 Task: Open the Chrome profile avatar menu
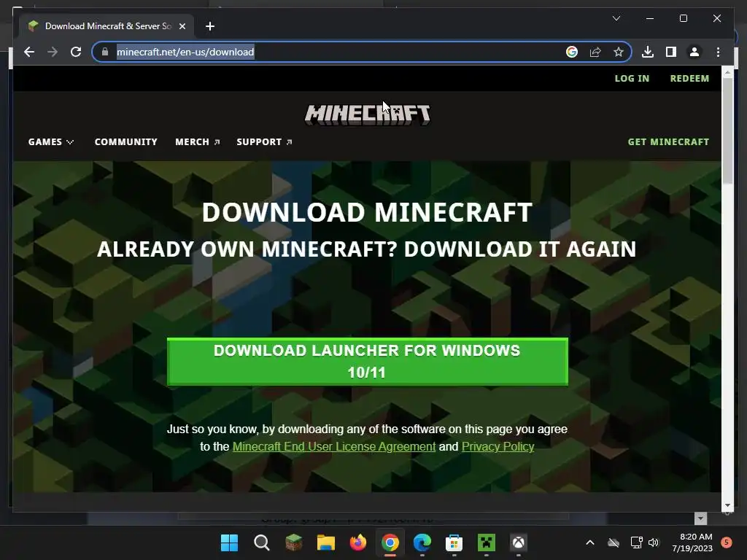694,52
